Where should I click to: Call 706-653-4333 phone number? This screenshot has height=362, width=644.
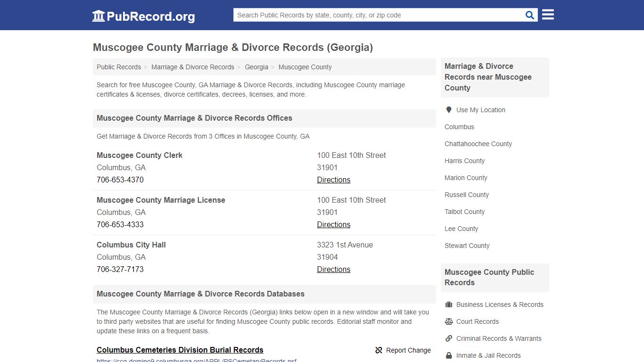coord(120,224)
